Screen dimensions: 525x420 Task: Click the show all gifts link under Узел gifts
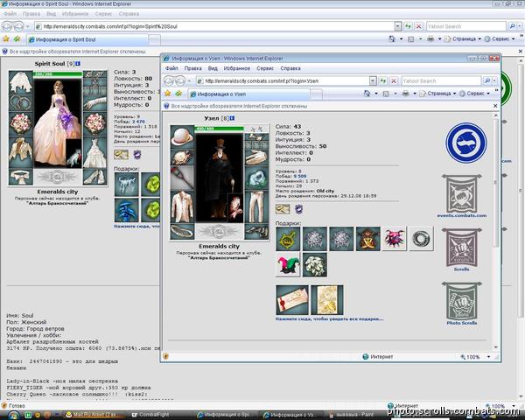tap(329, 318)
